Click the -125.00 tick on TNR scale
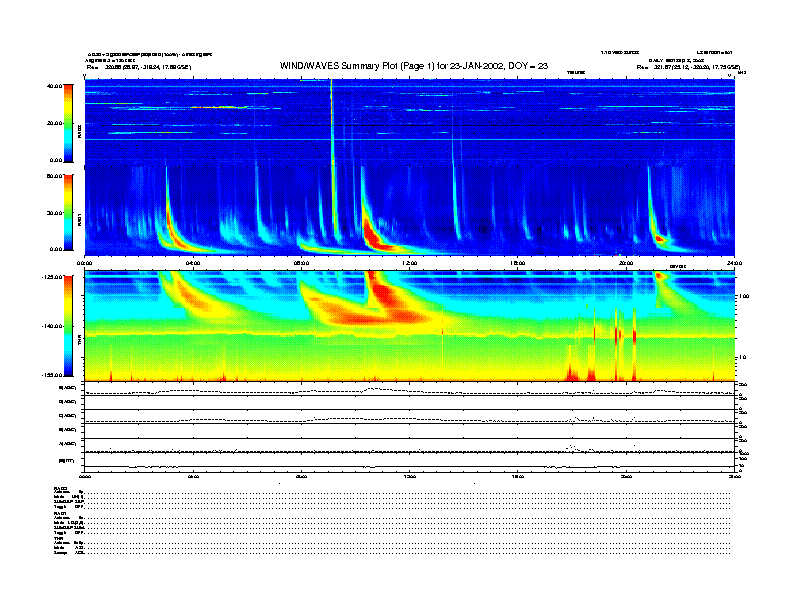Screen dimensions: 792x612 [52, 277]
